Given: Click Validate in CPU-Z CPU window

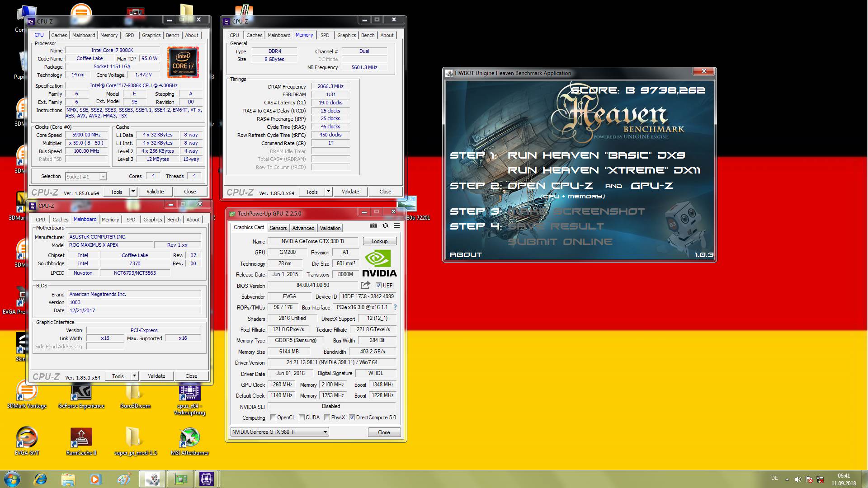Looking at the screenshot, I should click(x=155, y=192).
